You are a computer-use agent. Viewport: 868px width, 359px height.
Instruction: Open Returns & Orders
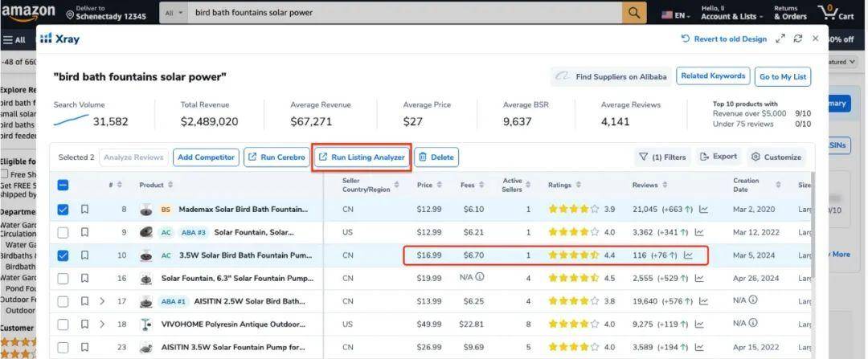(790, 13)
